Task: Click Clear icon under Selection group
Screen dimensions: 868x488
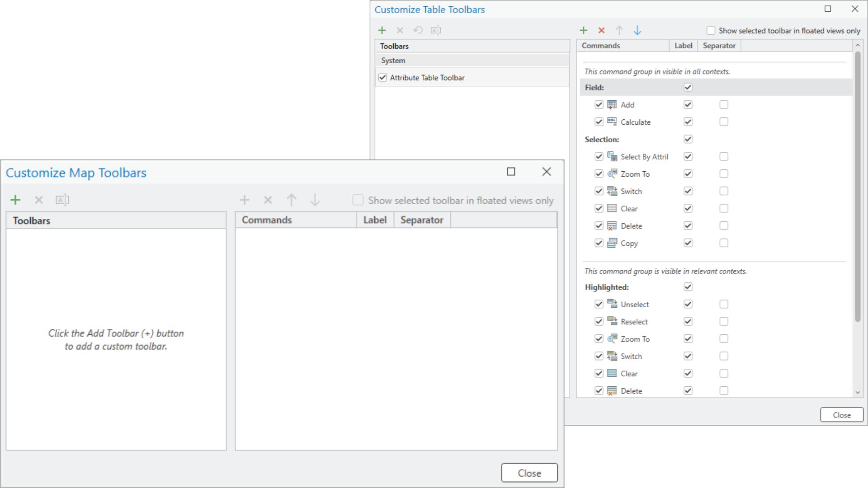Action: [612, 208]
